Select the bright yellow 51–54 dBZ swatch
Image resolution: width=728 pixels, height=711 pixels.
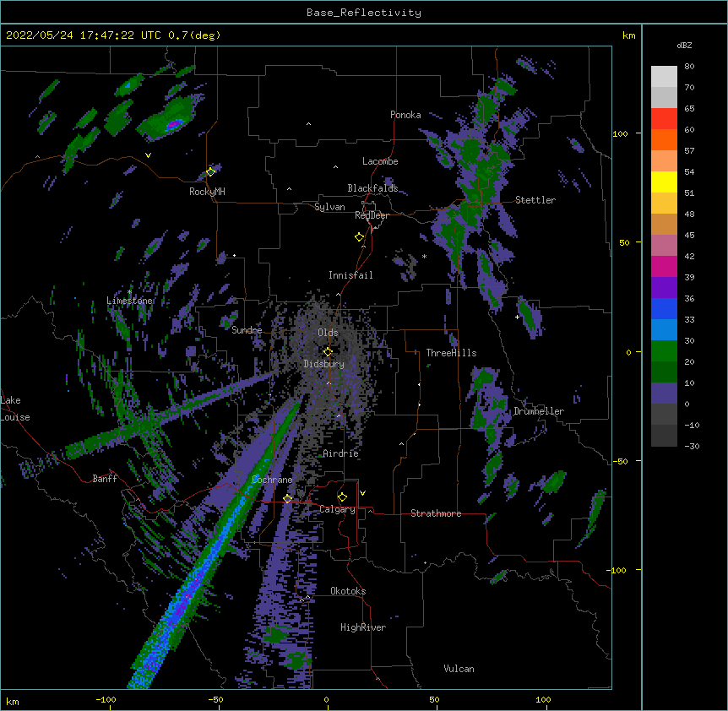tap(664, 182)
